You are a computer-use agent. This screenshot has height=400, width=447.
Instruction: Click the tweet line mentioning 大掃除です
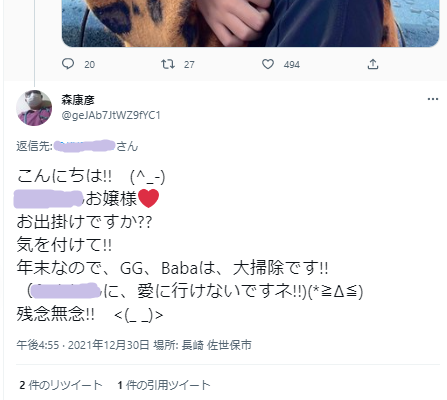(172, 268)
